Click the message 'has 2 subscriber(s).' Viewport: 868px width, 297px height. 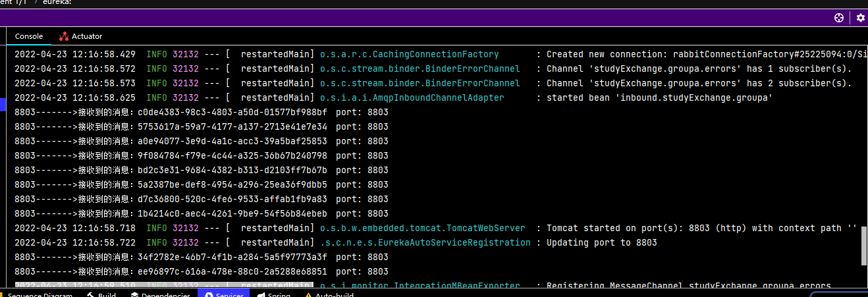click(x=800, y=84)
